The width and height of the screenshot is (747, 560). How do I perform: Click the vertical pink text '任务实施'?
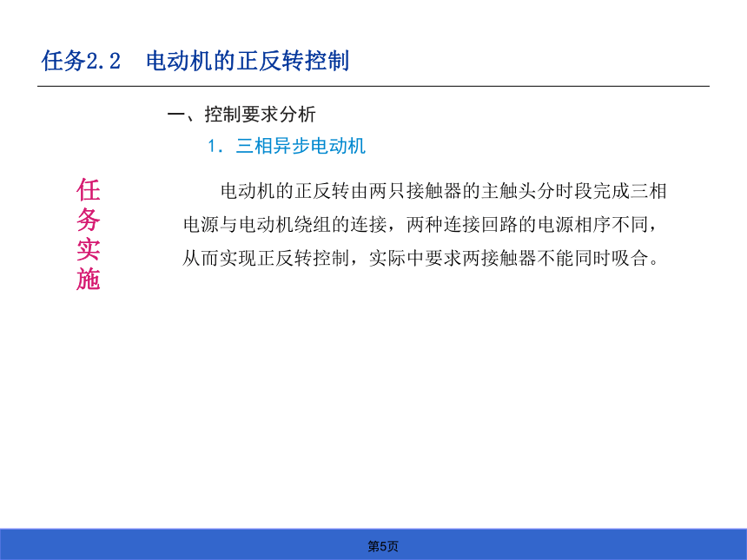tap(88, 234)
